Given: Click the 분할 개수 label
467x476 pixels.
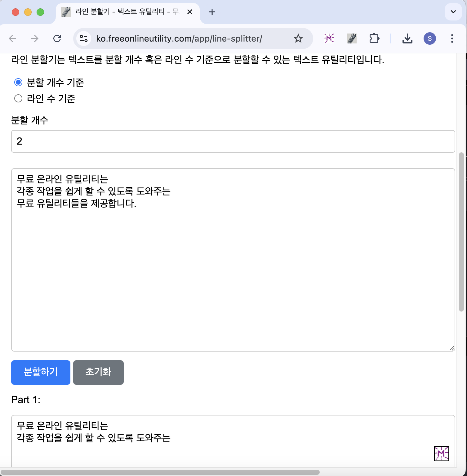Looking at the screenshot, I should click(30, 120).
